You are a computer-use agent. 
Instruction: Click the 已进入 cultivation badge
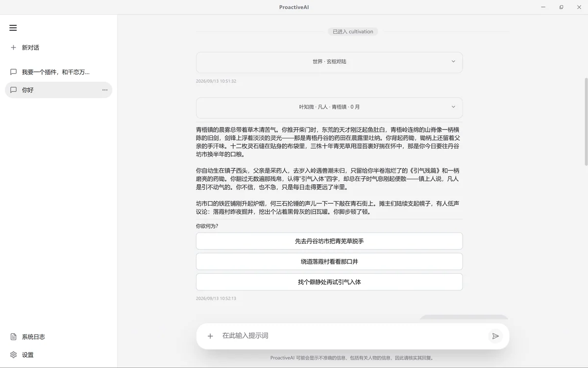click(x=353, y=31)
